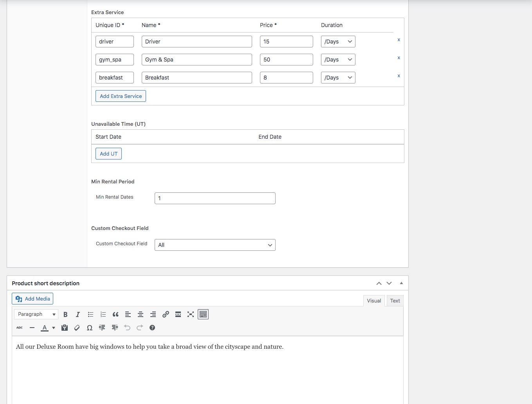Open the Paragraph format dropdown
The width and height of the screenshot is (532, 404).
(x=36, y=314)
